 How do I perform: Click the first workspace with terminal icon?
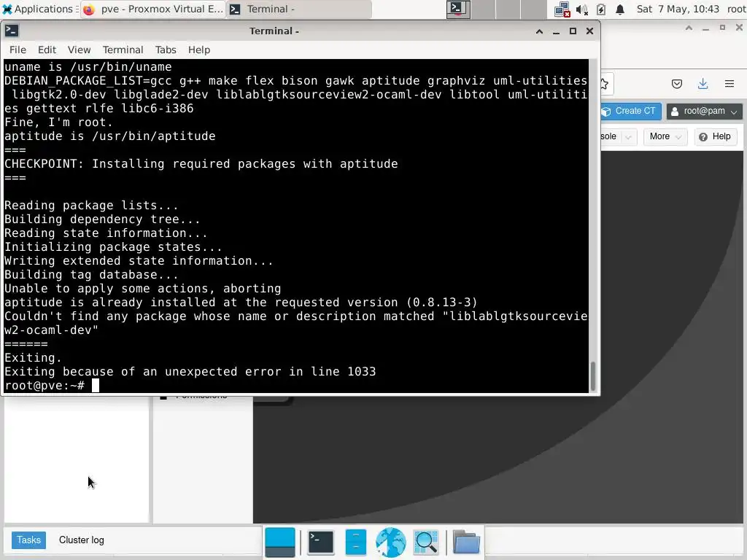[x=458, y=9]
